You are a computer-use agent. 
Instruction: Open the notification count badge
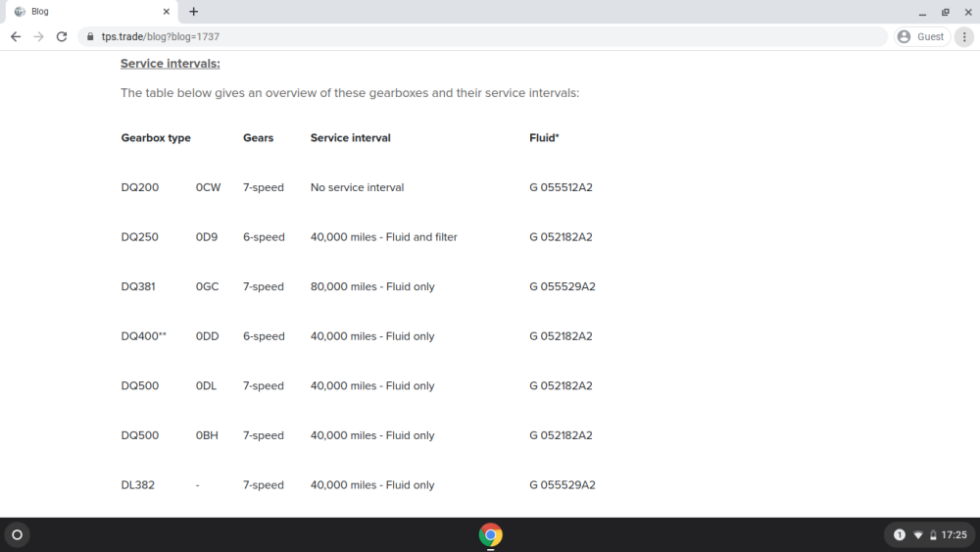tap(900, 534)
